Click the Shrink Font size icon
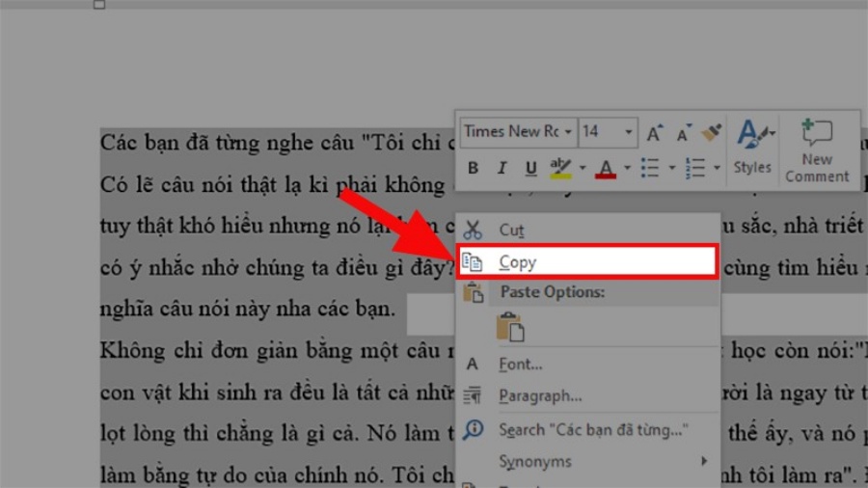This screenshot has width=868, height=488. [684, 132]
